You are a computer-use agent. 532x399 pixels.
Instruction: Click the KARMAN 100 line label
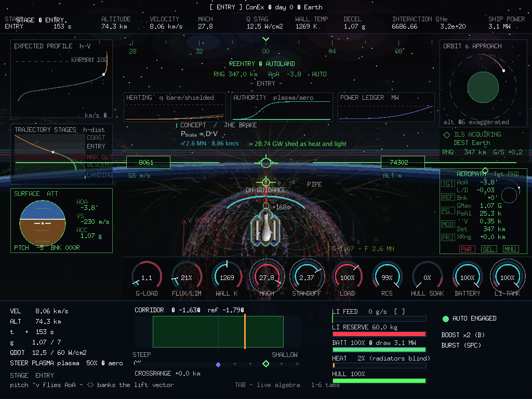[x=89, y=60]
